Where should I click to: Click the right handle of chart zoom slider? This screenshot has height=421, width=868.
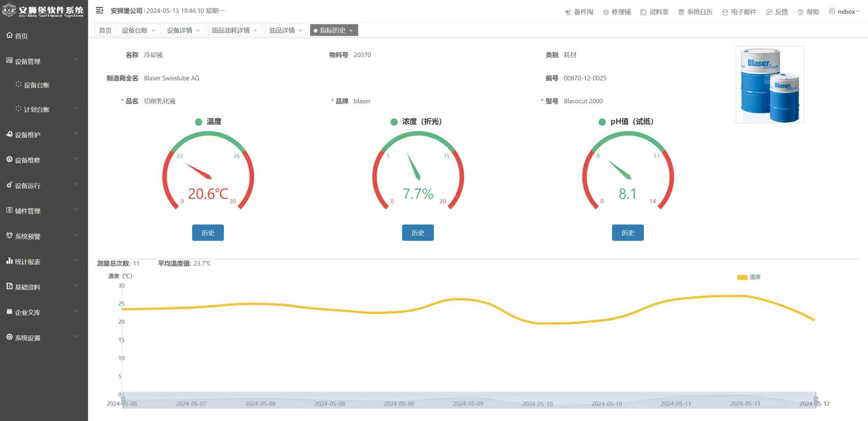pyautogui.click(x=815, y=400)
